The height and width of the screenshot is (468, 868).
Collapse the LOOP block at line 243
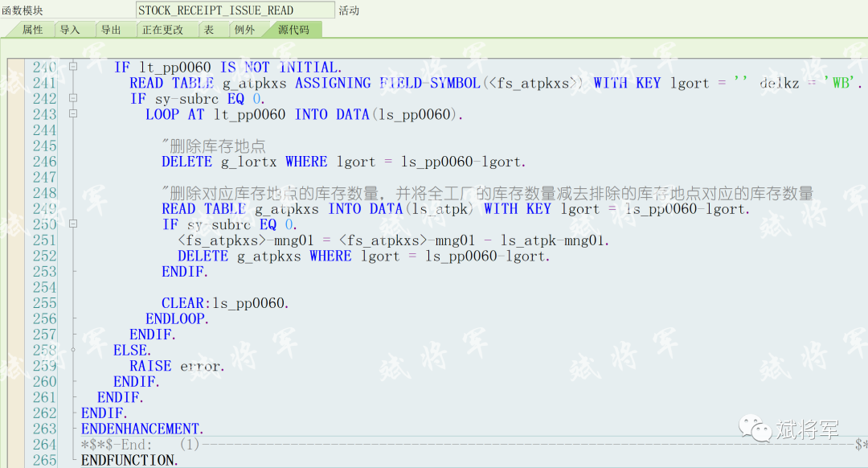[73, 113]
